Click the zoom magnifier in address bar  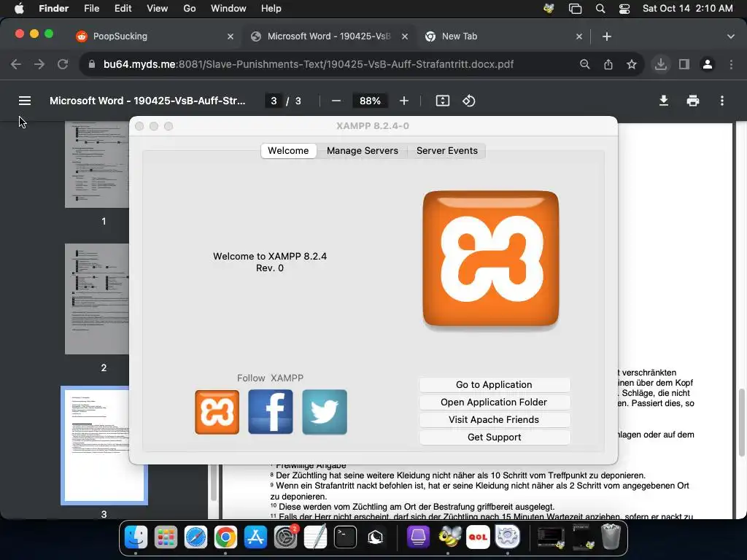[x=584, y=64]
